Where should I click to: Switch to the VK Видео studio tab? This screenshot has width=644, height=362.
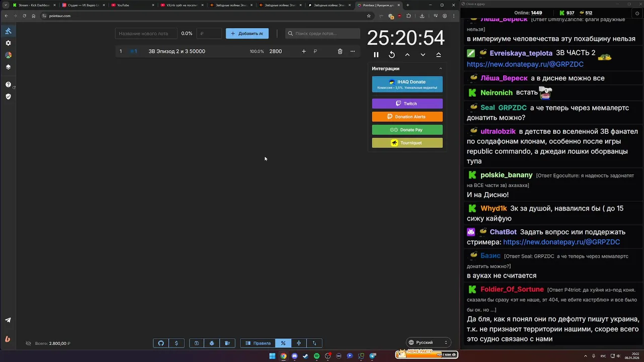pyautogui.click(x=83, y=5)
